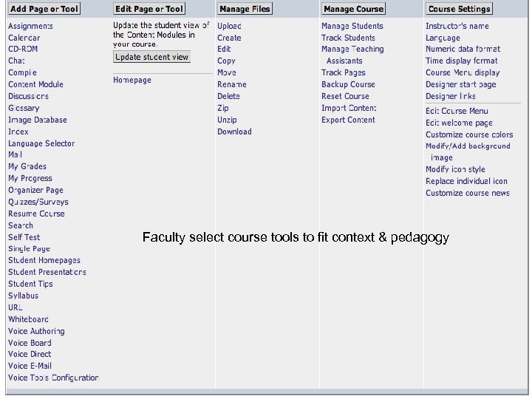Open the Edit Page or Tool menu

[x=149, y=9]
